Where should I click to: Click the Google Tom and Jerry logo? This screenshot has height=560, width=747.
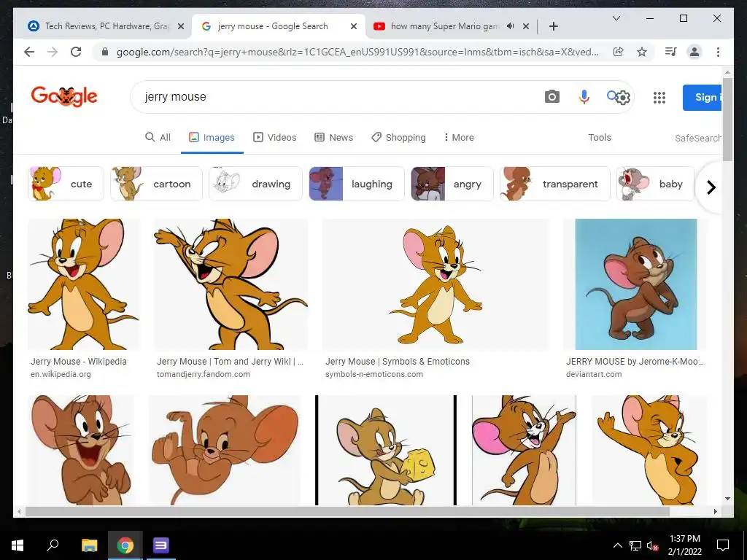[x=64, y=97]
